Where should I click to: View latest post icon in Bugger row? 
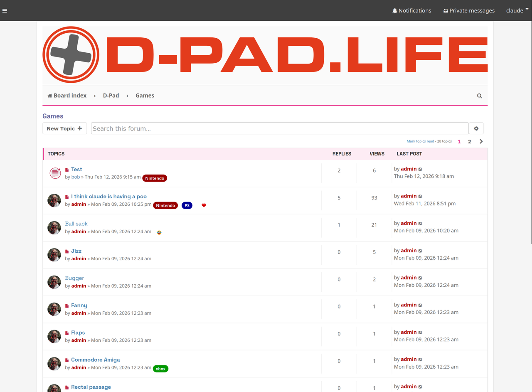[x=420, y=278]
